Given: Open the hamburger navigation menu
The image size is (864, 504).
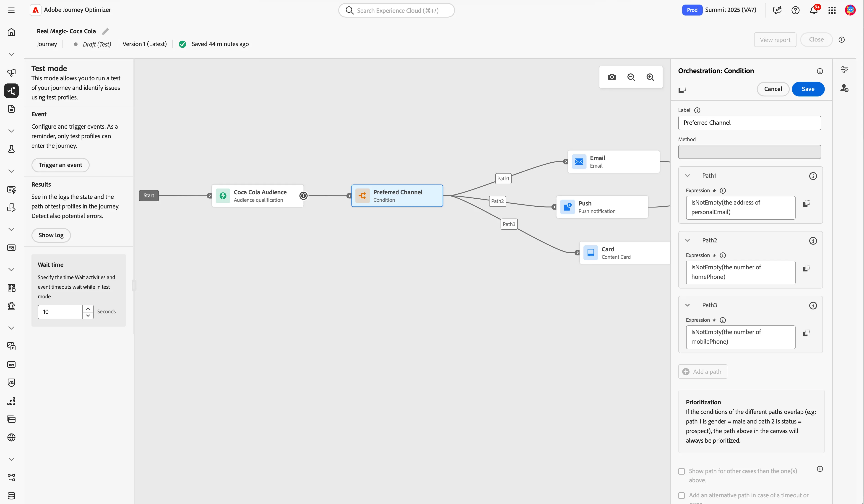Looking at the screenshot, I should tap(11, 10).
